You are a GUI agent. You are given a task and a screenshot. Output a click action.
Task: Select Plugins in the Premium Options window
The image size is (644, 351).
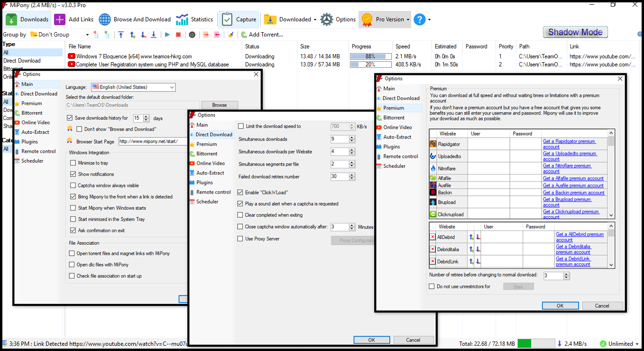click(392, 147)
